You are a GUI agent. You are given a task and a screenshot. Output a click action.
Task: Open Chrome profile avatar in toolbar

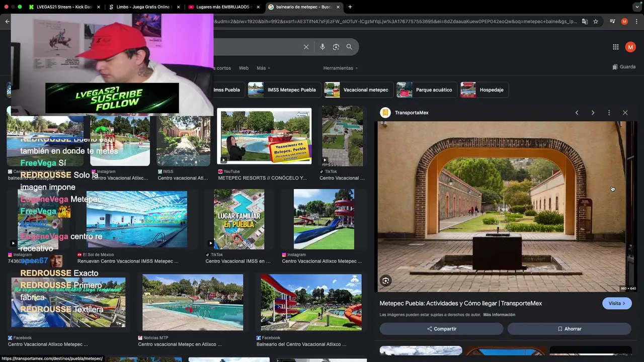point(624,22)
